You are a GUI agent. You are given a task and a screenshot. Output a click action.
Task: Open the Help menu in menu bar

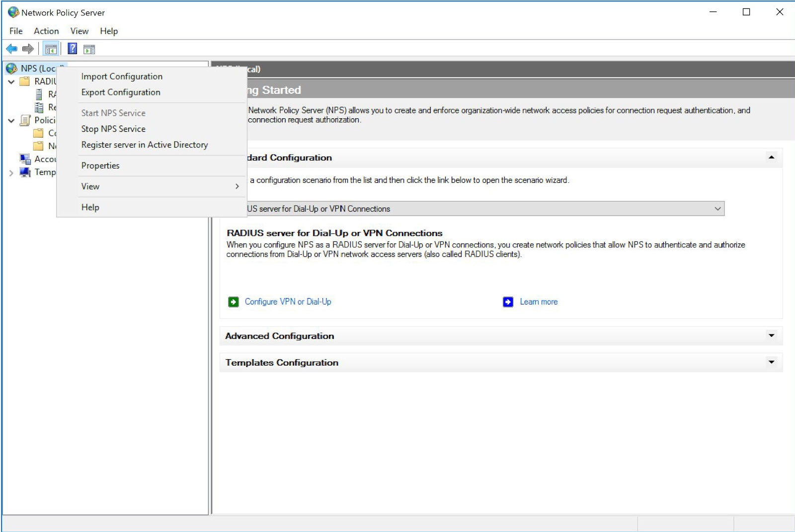coord(109,31)
